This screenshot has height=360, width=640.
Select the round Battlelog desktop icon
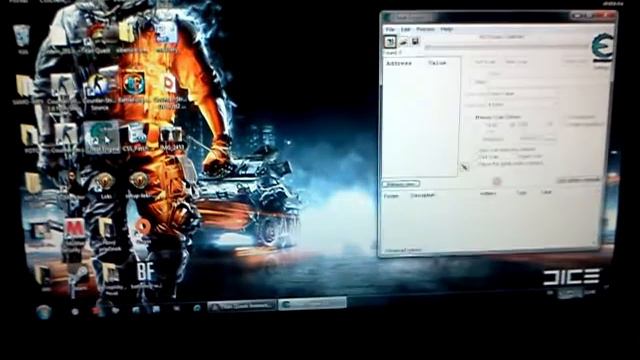pyautogui.click(x=133, y=87)
